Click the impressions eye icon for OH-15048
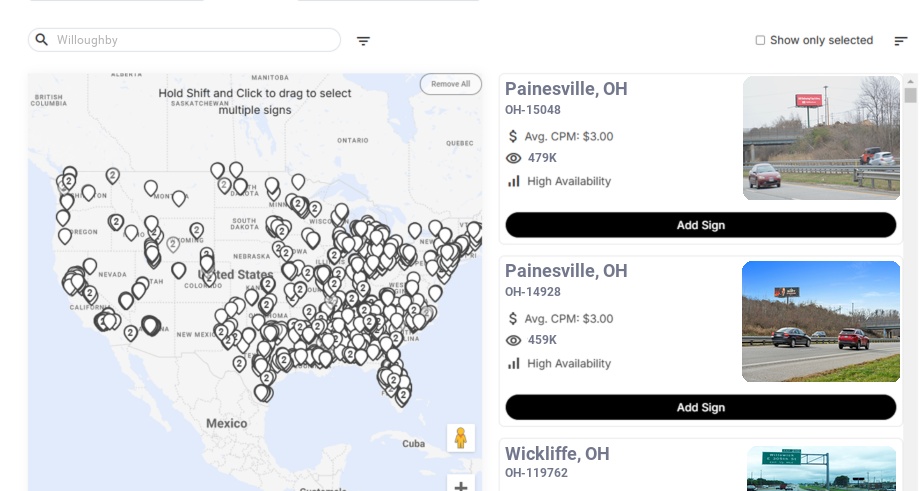 coord(514,158)
